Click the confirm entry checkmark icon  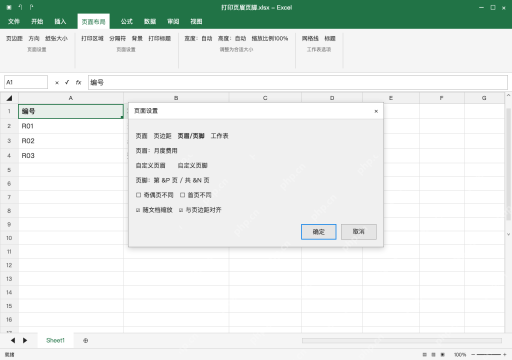click(67, 82)
